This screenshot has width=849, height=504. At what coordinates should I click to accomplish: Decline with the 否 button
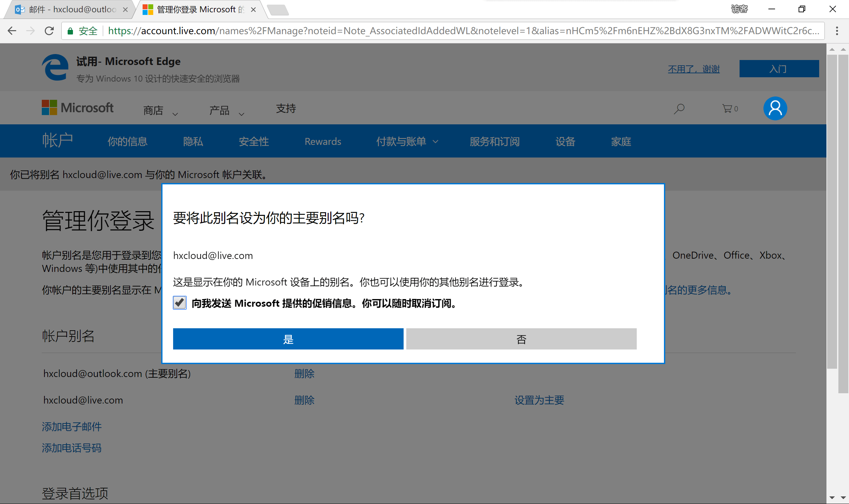coord(521,339)
